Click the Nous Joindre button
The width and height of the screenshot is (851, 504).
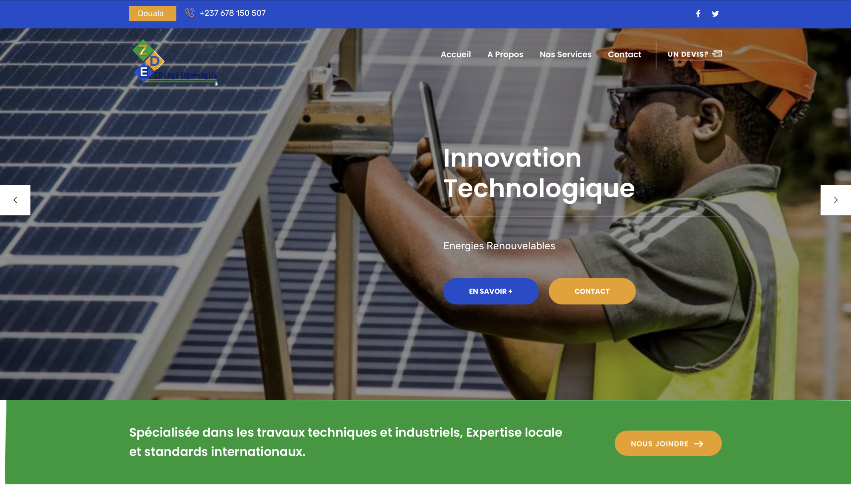point(668,443)
